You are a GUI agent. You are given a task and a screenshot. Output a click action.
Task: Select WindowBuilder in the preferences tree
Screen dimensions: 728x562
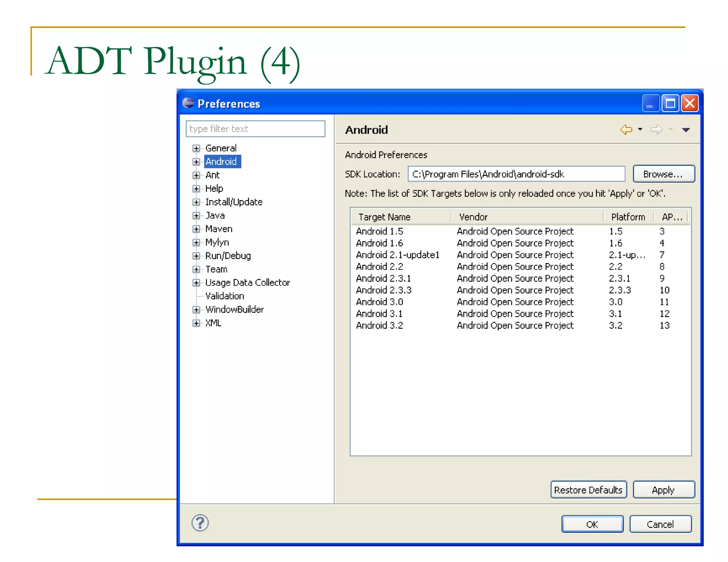coord(235,310)
